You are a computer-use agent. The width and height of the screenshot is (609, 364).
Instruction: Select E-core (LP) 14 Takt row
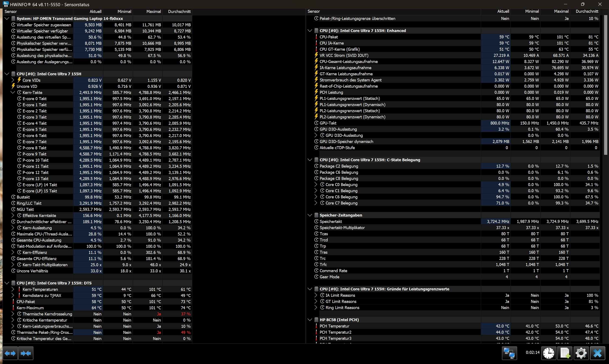[97, 185]
